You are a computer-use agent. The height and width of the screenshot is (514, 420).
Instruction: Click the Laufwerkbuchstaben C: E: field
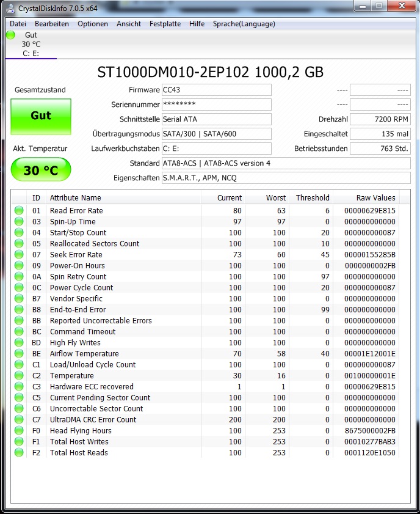[x=216, y=149]
